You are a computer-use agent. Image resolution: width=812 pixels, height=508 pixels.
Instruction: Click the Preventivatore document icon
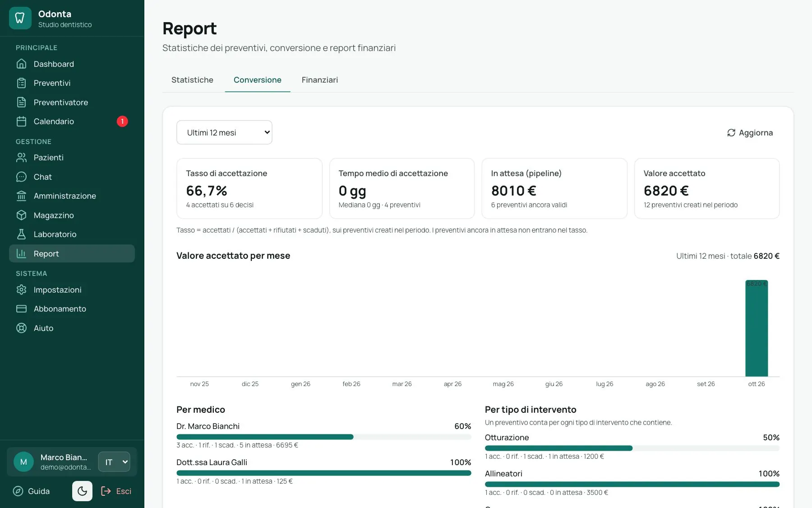tap(21, 102)
